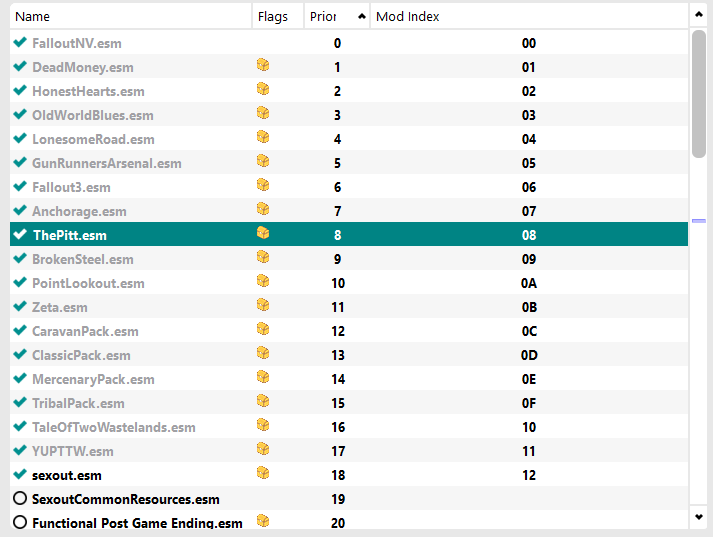Click the archive flag icon for HonestHearts.esm
Screen dimensions: 713x537
point(263,89)
